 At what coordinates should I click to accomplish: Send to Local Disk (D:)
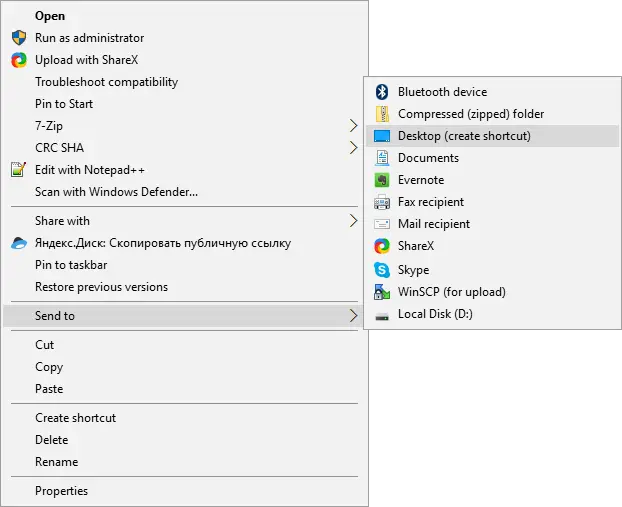[x=492, y=314]
